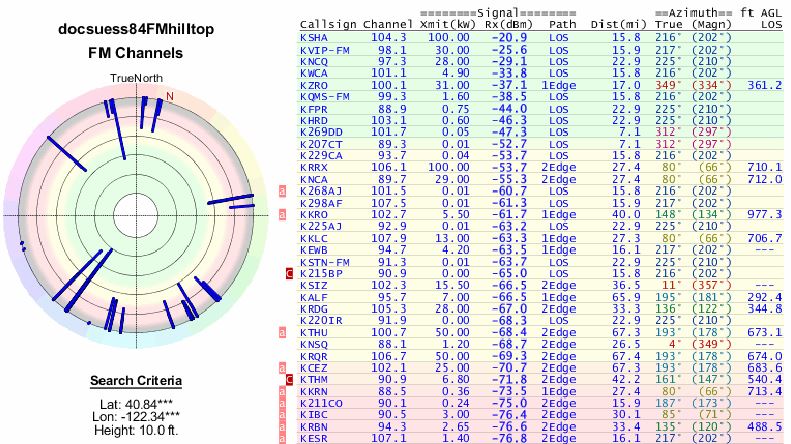The width and height of the screenshot is (791, 444).
Task: Click the Channel column header
Action: click(x=382, y=23)
